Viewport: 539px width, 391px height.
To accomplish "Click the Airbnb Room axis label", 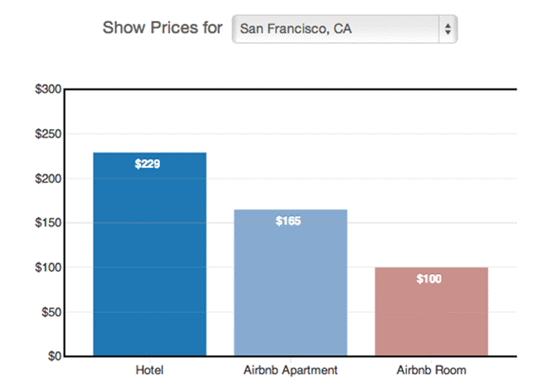I will pyautogui.click(x=431, y=370).
